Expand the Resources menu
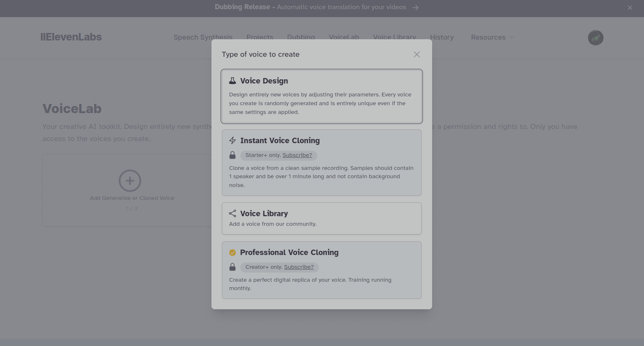This screenshot has height=346, width=644. 492,37
